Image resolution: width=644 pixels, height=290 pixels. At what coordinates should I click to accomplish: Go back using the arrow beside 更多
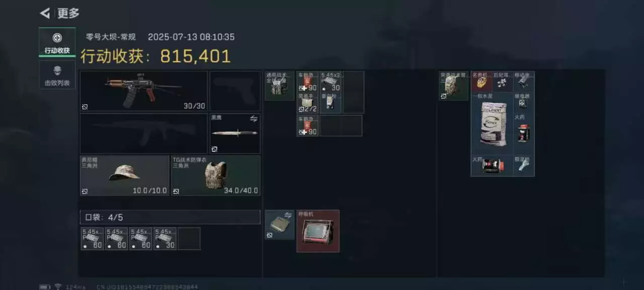click(x=45, y=13)
